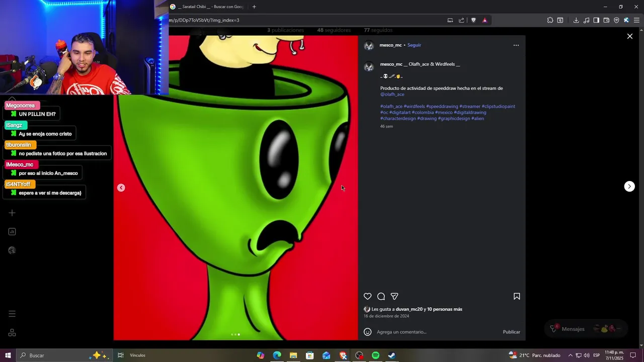The image size is (644, 362).
Task: Open the #speeddrawing hashtag
Action: coord(442,107)
